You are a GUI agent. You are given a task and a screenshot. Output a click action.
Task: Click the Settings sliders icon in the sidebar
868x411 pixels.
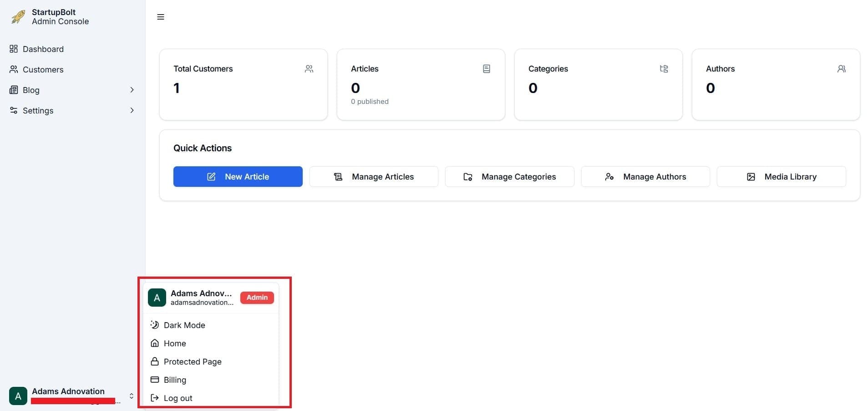tap(14, 110)
